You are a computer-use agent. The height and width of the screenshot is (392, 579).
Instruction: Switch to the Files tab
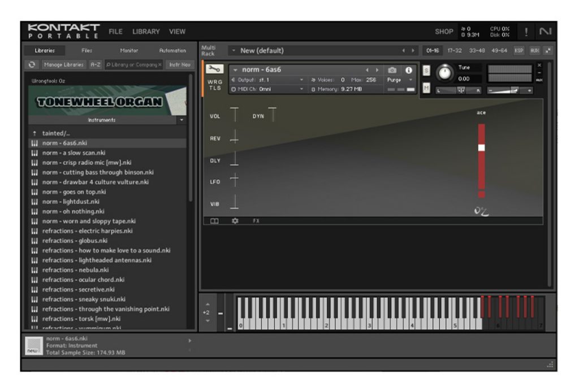click(87, 51)
